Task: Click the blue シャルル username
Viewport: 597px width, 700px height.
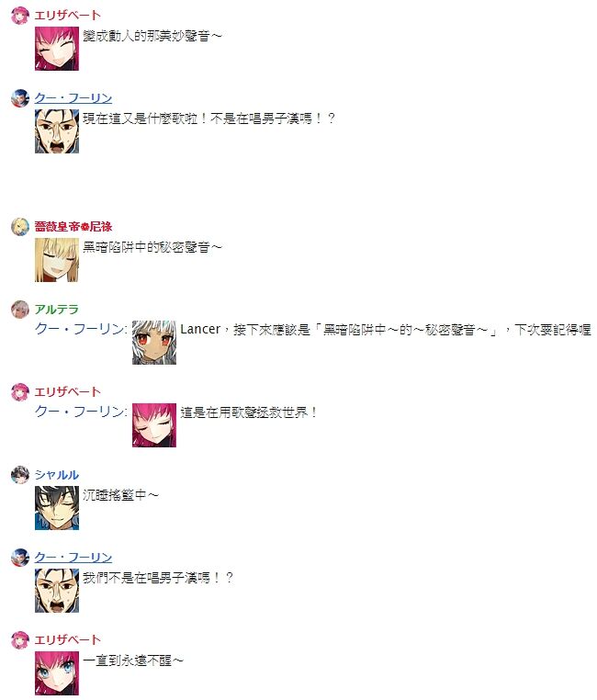Action: pyautogui.click(x=57, y=475)
